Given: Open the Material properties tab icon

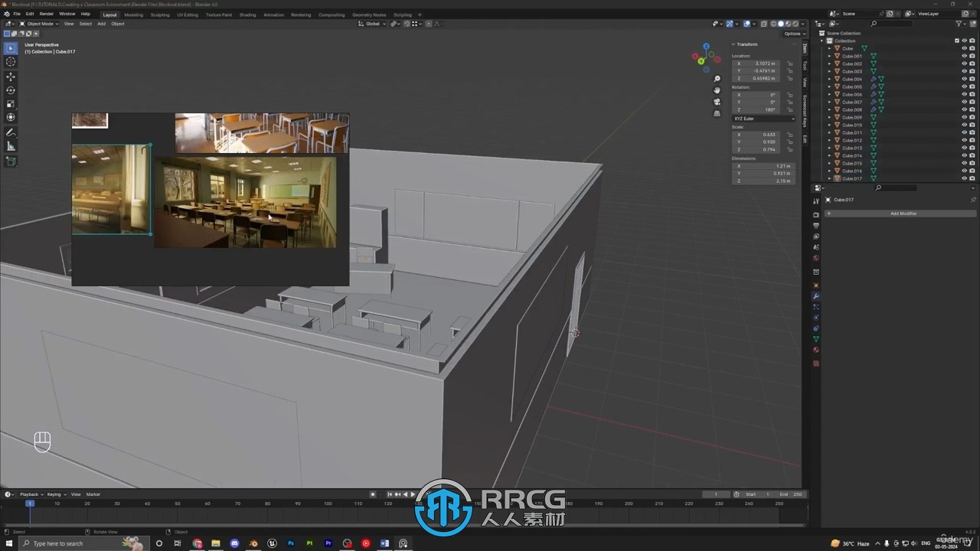Looking at the screenshot, I should pos(816,350).
